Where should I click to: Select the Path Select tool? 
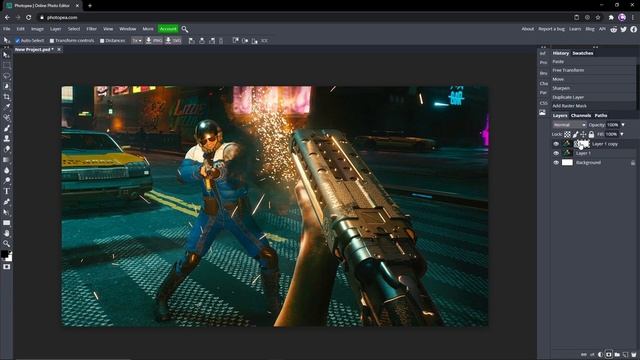pyautogui.click(x=6, y=213)
